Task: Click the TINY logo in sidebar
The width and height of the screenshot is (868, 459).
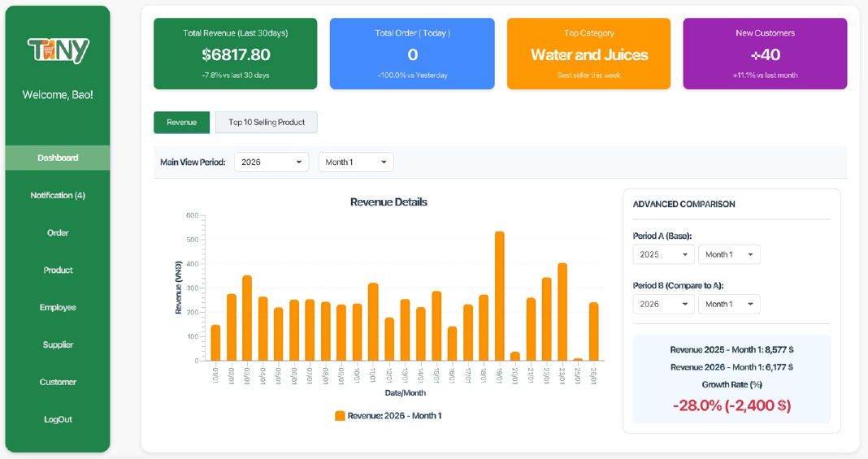Action: point(58,51)
